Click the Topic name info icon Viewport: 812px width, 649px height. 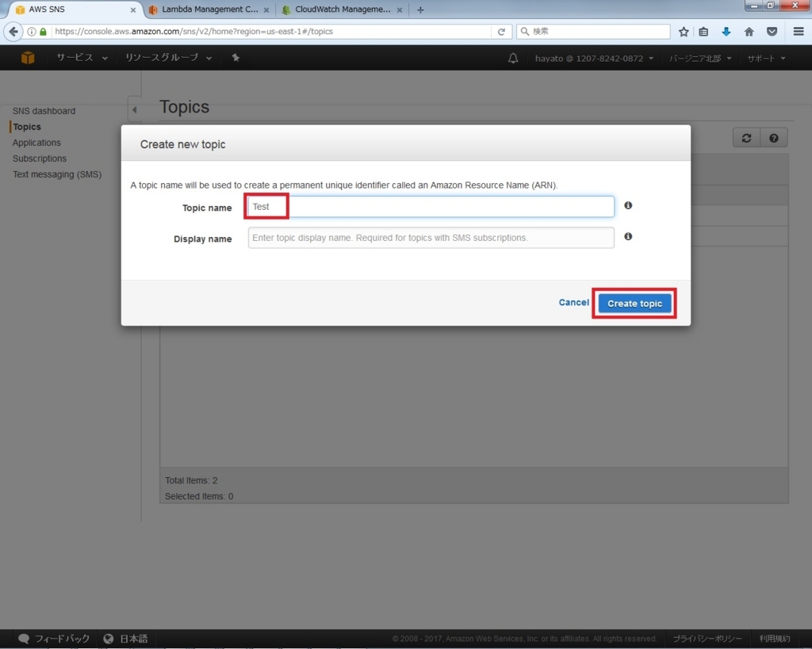click(x=628, y=205)
